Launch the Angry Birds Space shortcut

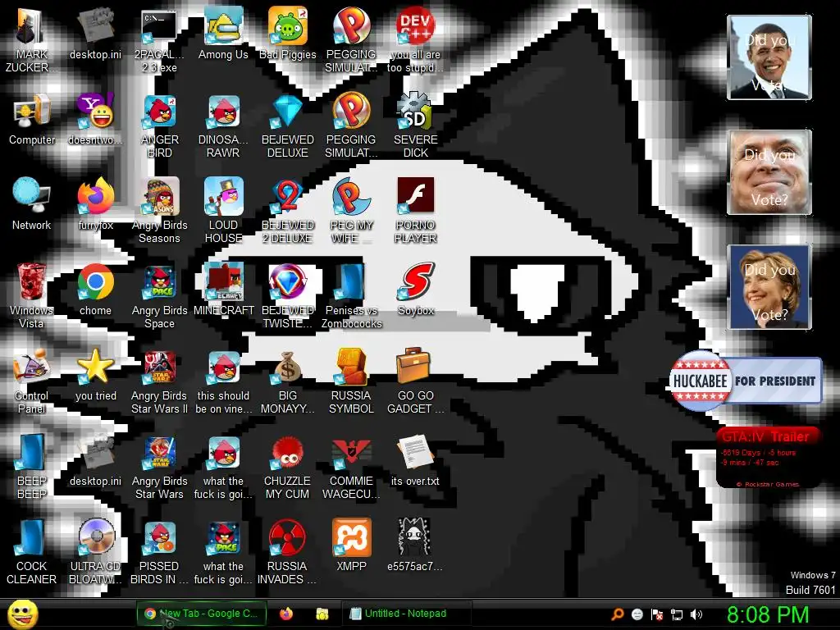point(160,295)
